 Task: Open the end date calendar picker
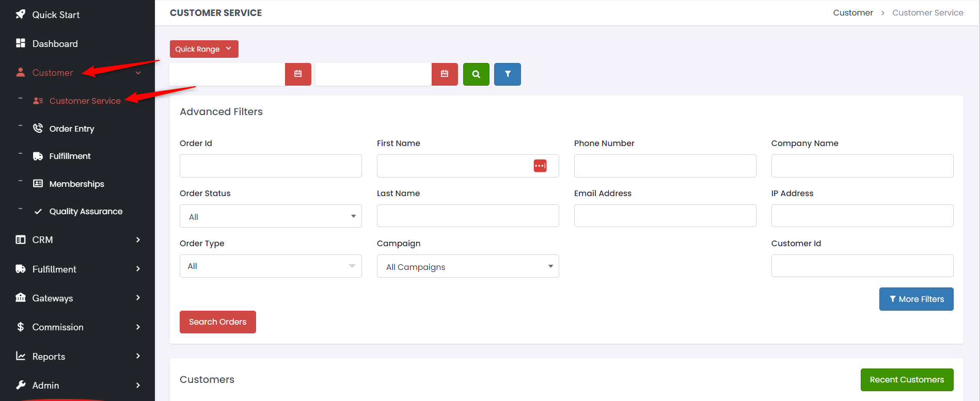pyautogui.click(x=445, y=74)
